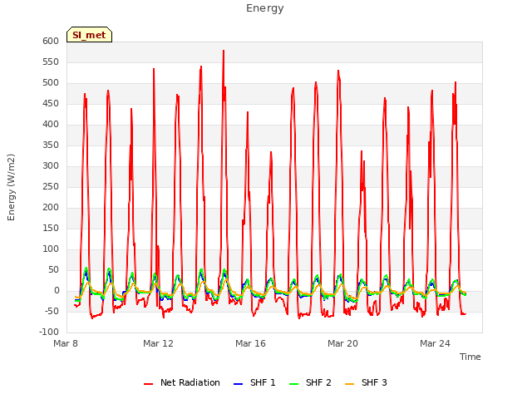Click the SHF 1 legend entry
Image resolution: width=532 pixels, height=399 pixels.
(x=254, y=382)
